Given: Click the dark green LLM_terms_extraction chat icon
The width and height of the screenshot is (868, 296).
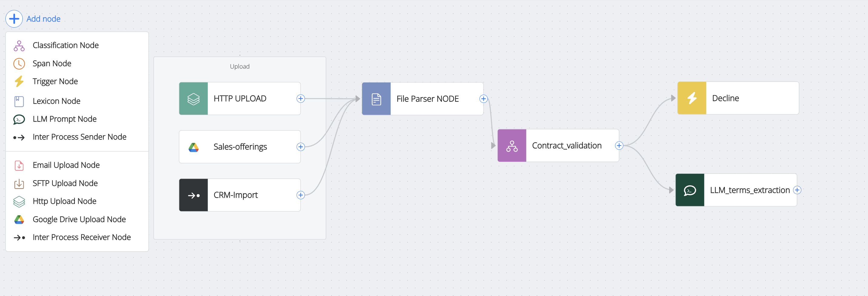Looking at the screenshot, I should [689, 190].
